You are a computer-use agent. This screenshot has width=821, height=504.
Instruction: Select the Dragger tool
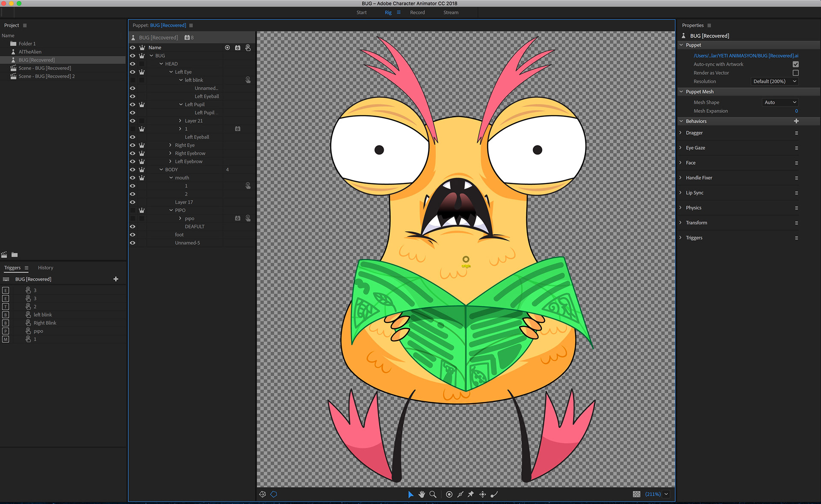482,494
